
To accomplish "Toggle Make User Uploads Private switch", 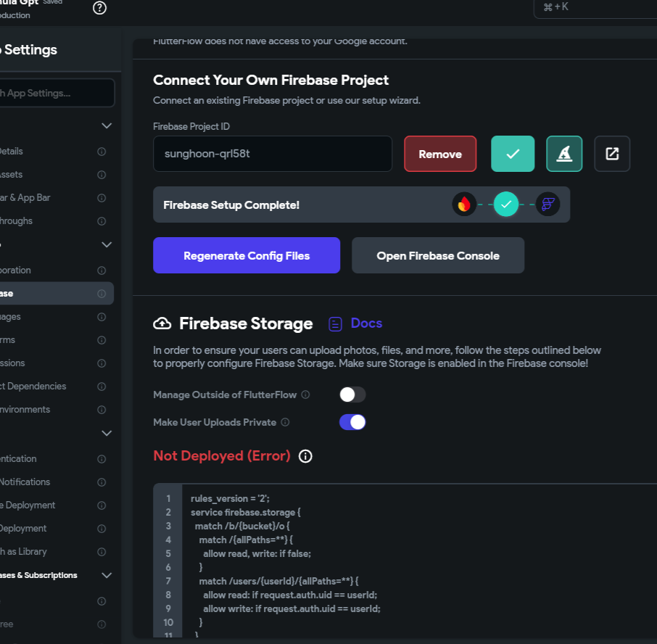I will [x=352, y=422].
